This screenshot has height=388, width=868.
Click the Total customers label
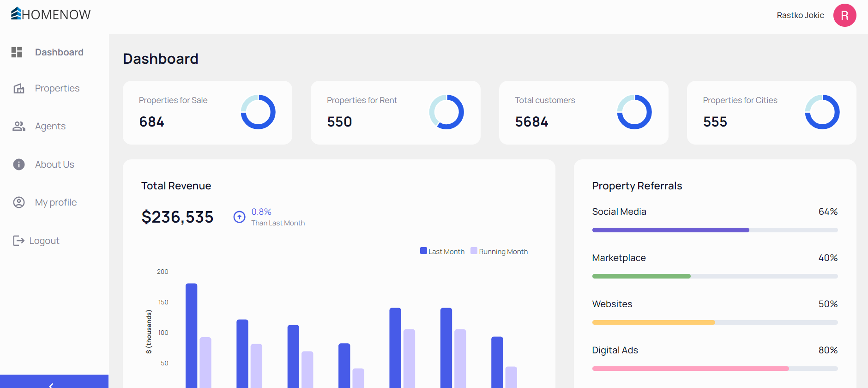pos(545,100)
